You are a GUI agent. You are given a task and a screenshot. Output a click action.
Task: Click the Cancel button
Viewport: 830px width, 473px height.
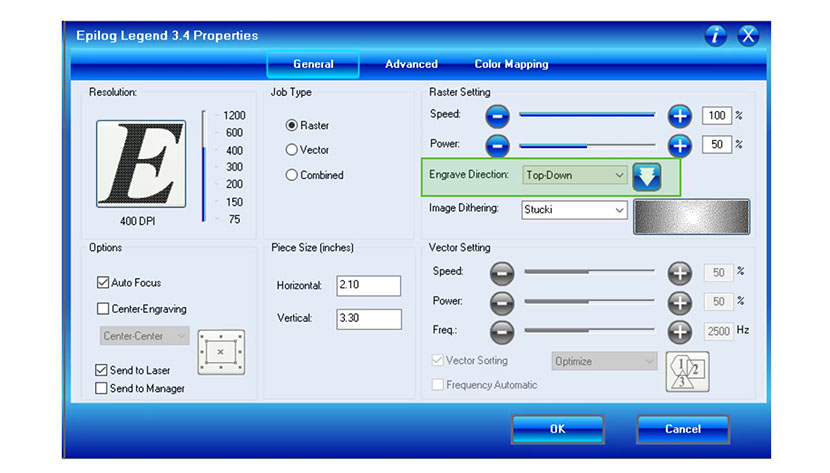click(683, 429)
